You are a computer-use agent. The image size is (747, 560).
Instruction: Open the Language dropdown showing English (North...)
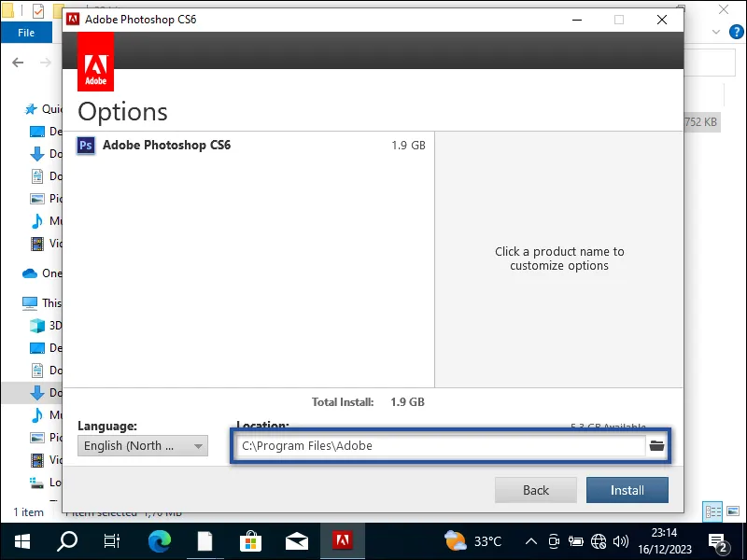point(142,446)
